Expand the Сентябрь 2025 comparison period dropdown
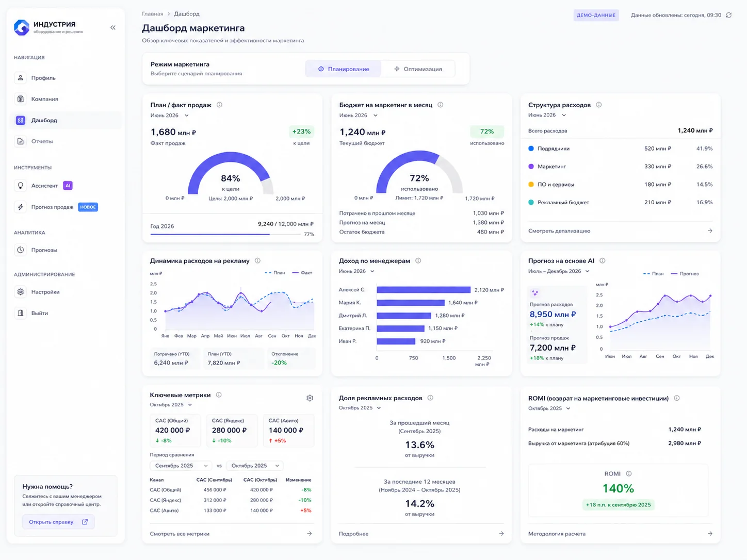Viewport: 747px width, 560px height. [180, 466]
